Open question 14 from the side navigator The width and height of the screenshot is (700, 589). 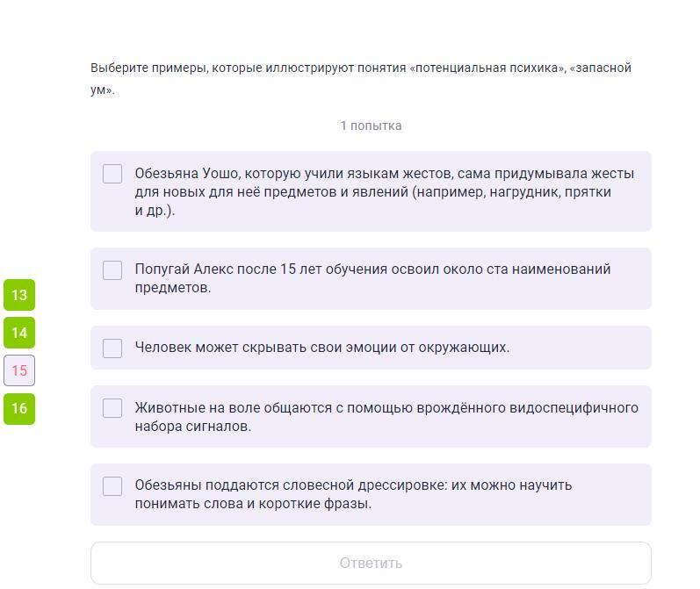click(19, 333)
